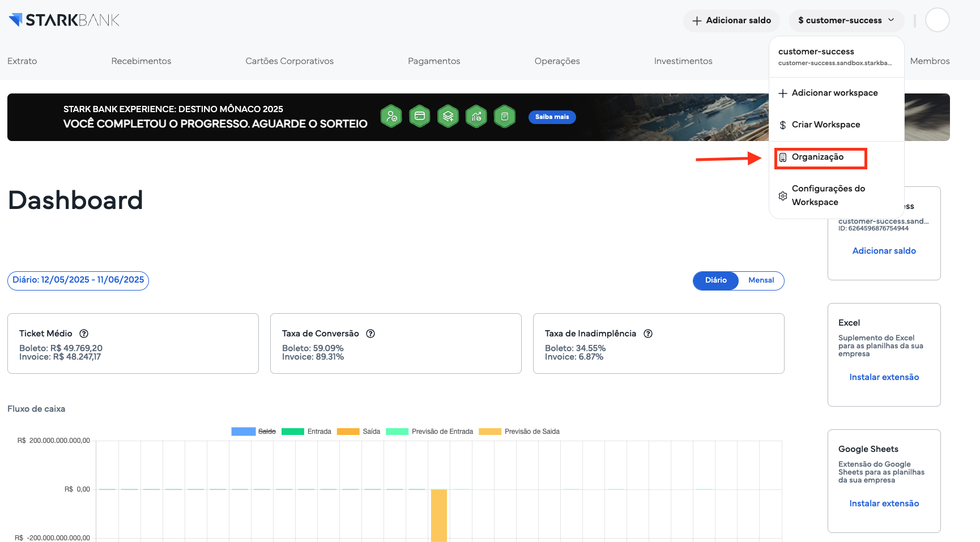This screenshot has height=542, width=980.
Task: Click the Google Sheets card title
Action: [x=868, y=449]
